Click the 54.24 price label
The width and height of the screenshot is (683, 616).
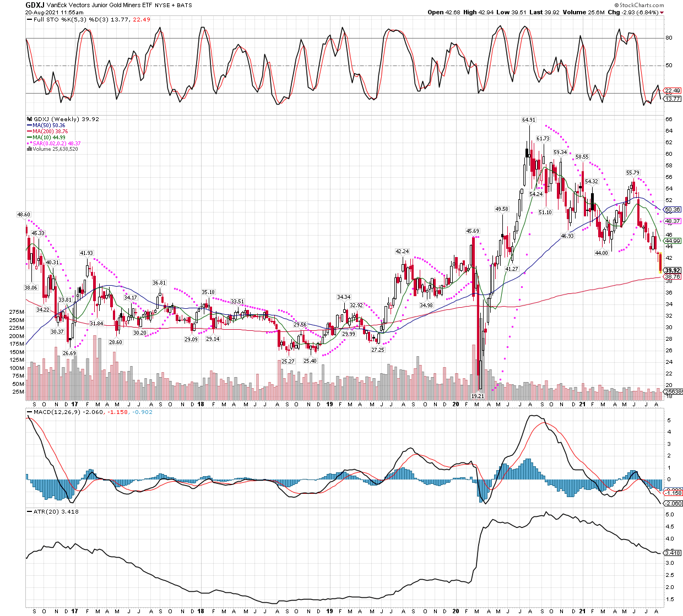[536, 194]
